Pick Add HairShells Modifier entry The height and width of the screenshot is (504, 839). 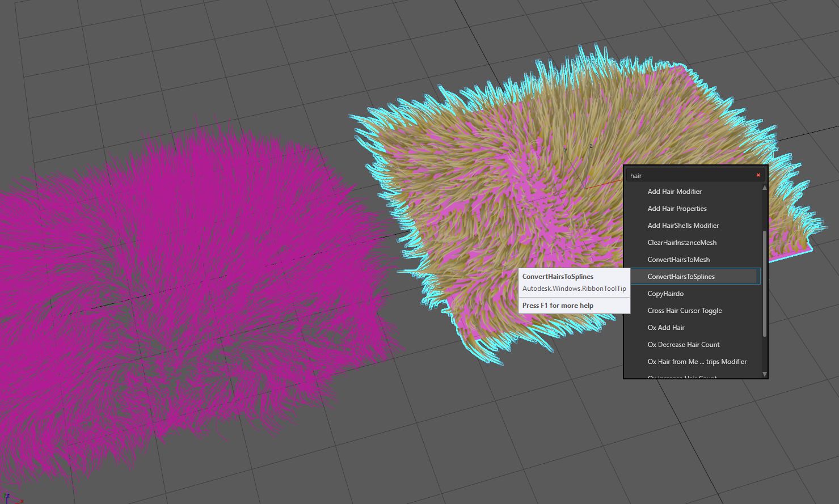[683, 226]
